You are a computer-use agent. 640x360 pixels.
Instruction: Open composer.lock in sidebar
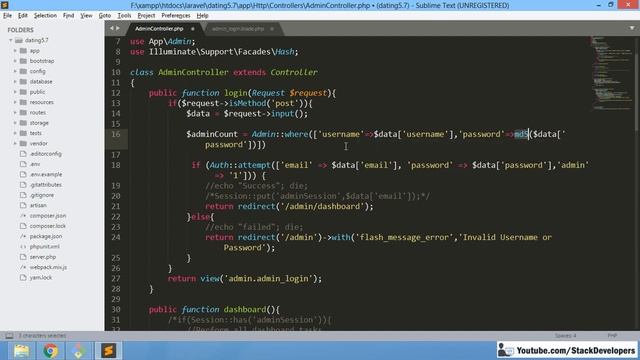pyautogui.click(x=47, y=226)
